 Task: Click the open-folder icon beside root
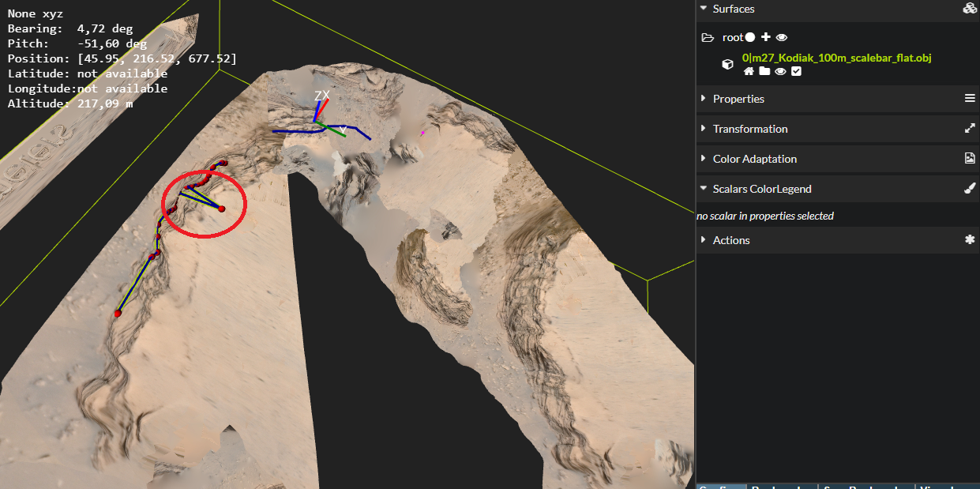708,37
